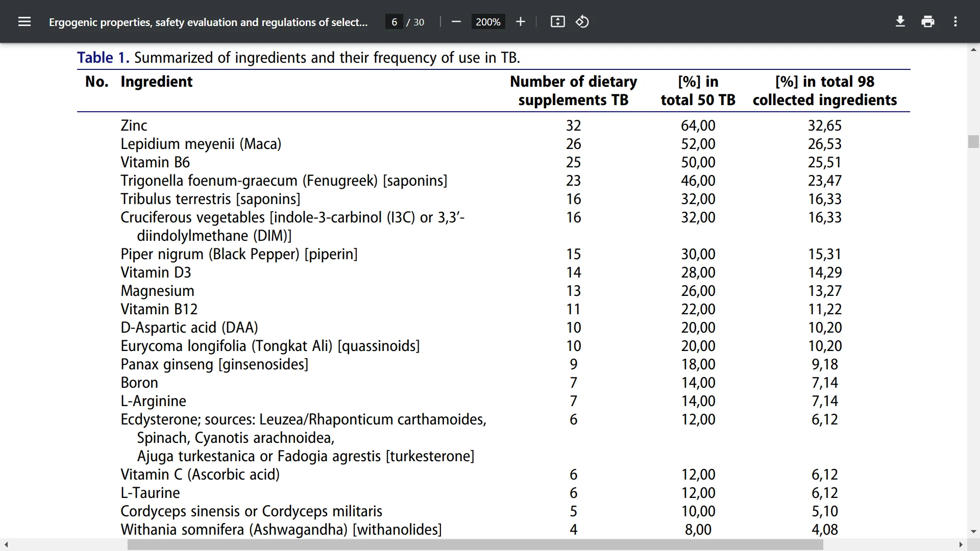
Task: Click the 28,00 value for Vitamin D3
Action: (x=698, y=272)
